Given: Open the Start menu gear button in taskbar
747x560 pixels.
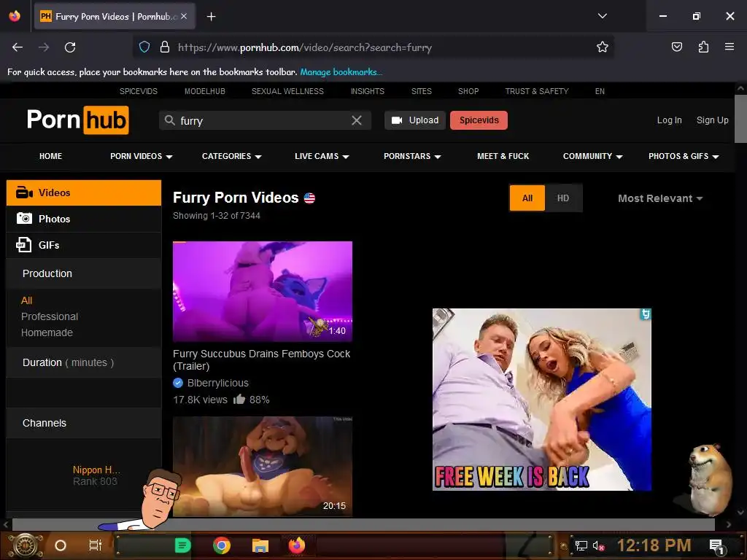Looking at the screenshot, I should click(26, 545).
